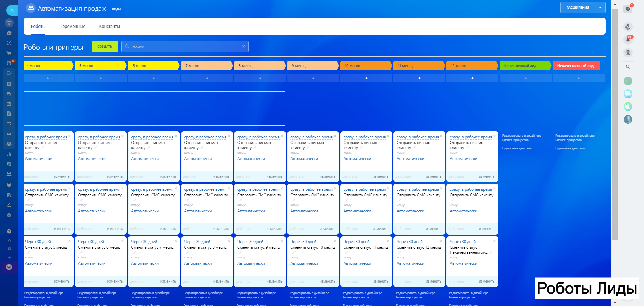The height and width of the screenshot is (306, 644).
Task: Open the drive icon in left sidebar
Action: point(9,124)
